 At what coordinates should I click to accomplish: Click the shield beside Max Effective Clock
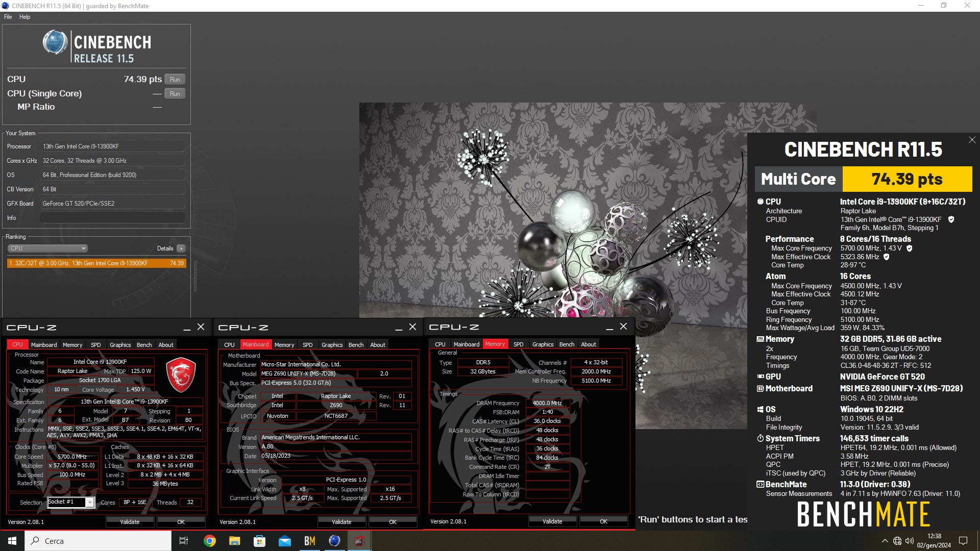tap(887, 257)
